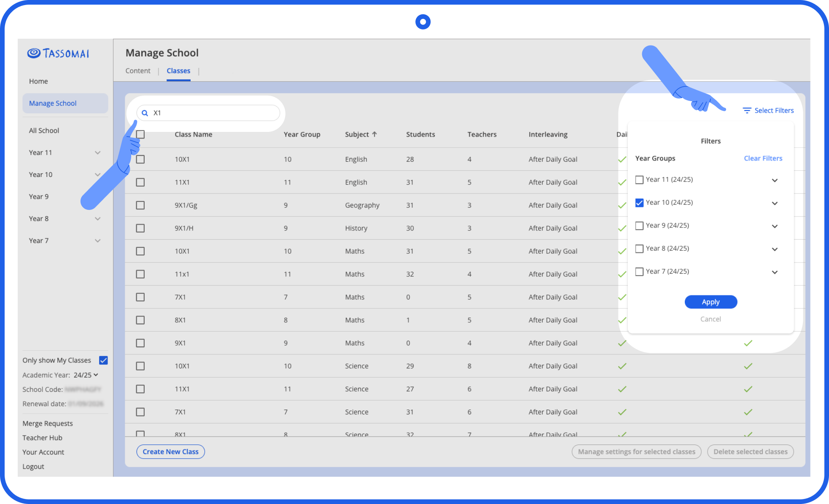Switch to the Content tab
This screenshot has width=829, height=504.
[x=138, y=71]
